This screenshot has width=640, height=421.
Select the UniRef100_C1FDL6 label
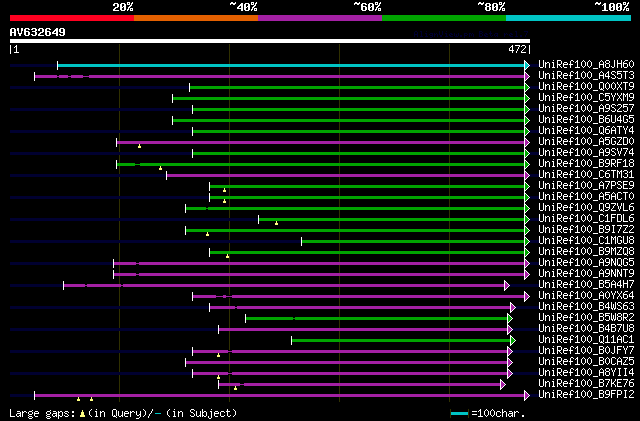pyautogui.click(x=586, y=219)
